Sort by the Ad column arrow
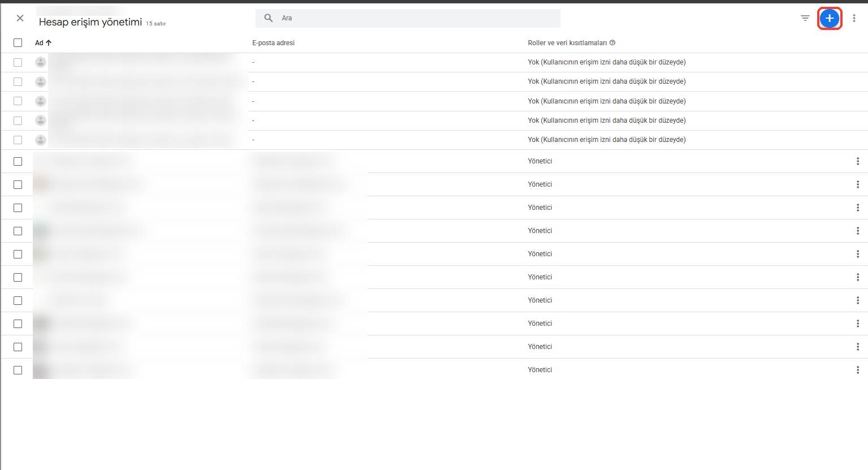This screenshot has height=470, width=868. [49, 43]
